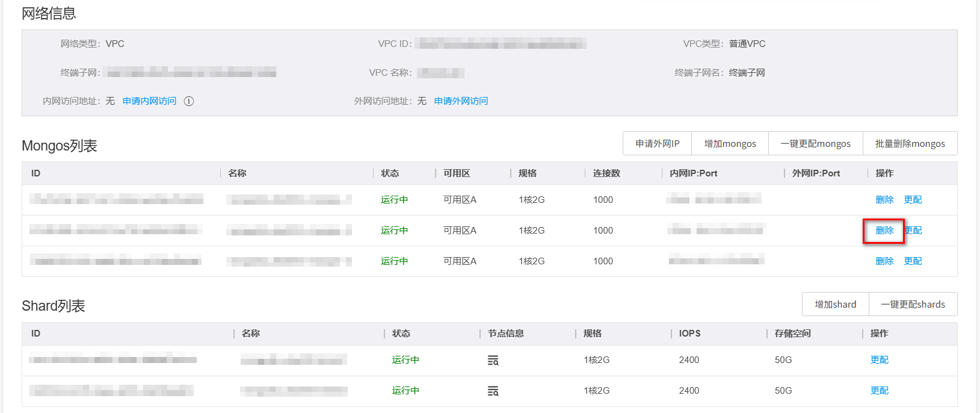Click the info icon beside 申请内网访问
Screen dimensions: 980x413
pyautogui.click(x=189, y=101)
